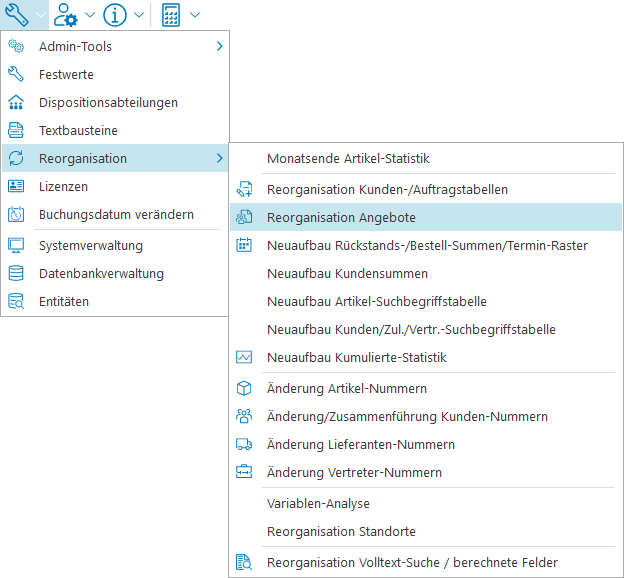Select Dispositionsabteilungen from the menu

click(108, 102)
